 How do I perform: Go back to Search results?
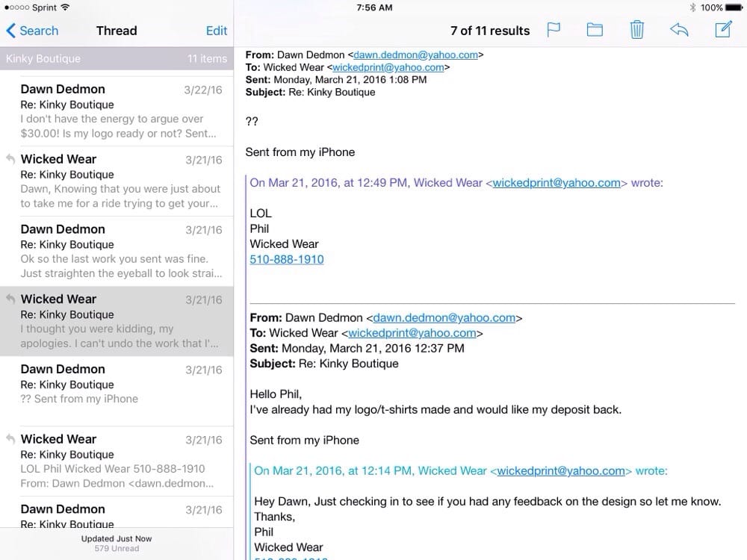point(32,31)
